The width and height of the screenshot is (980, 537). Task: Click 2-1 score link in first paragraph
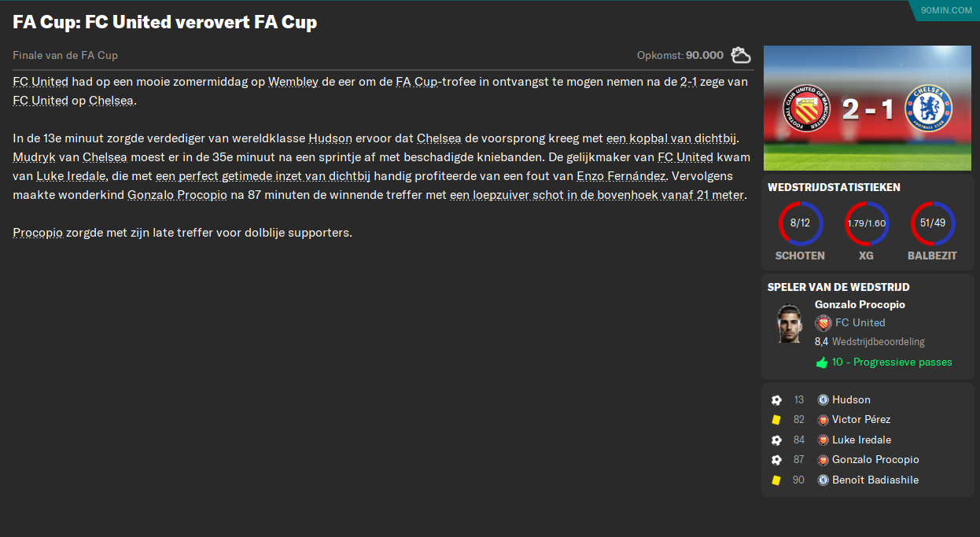tap(688, 82)
